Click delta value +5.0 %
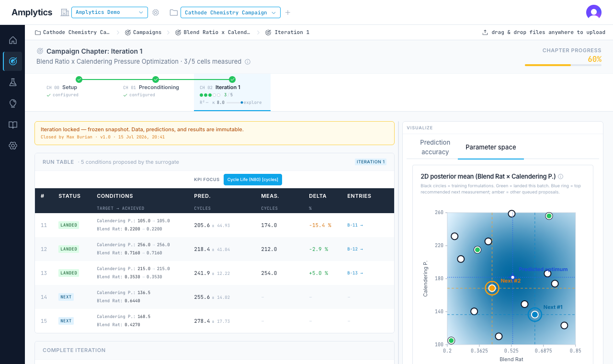Screen dimensions: 613x364 tap(318, 273)
